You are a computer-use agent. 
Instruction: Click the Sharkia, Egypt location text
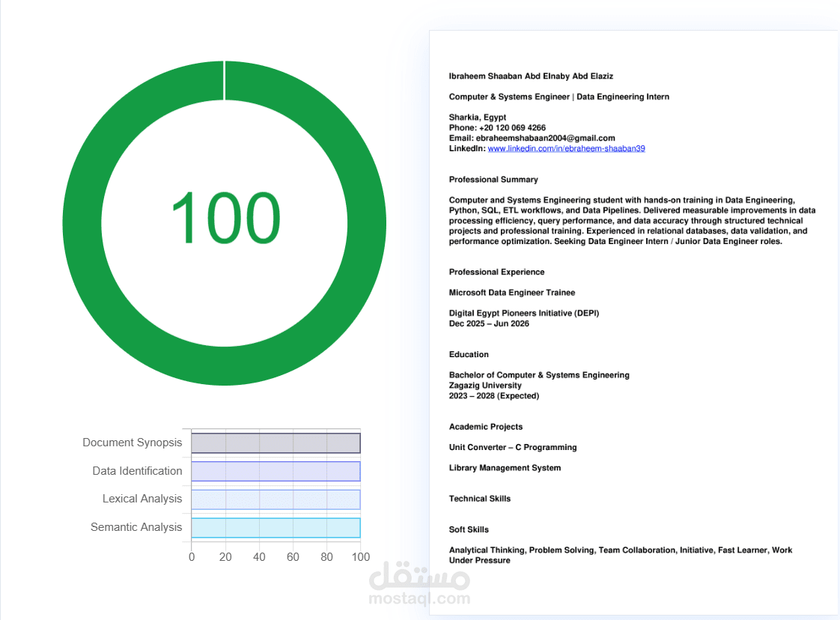pos(478,118)
